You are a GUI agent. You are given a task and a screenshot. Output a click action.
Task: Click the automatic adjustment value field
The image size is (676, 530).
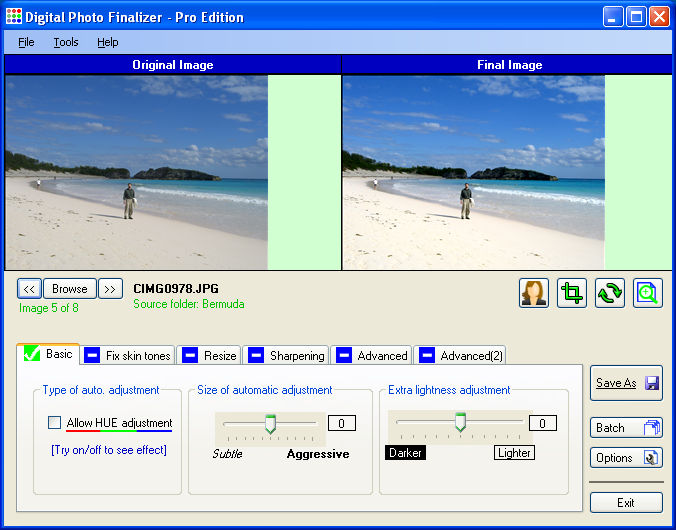click(x=342, y=423)
